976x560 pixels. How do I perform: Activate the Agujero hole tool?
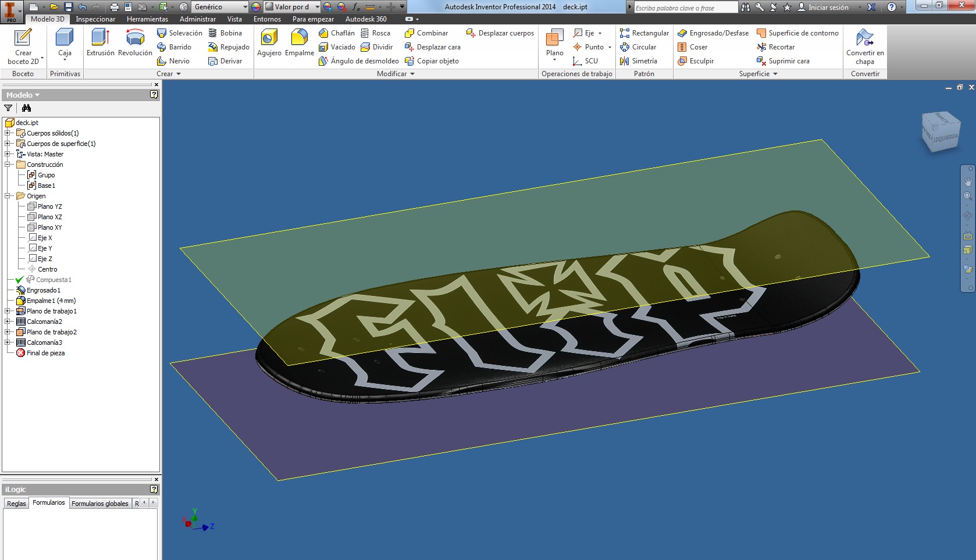tap(269, 42)
